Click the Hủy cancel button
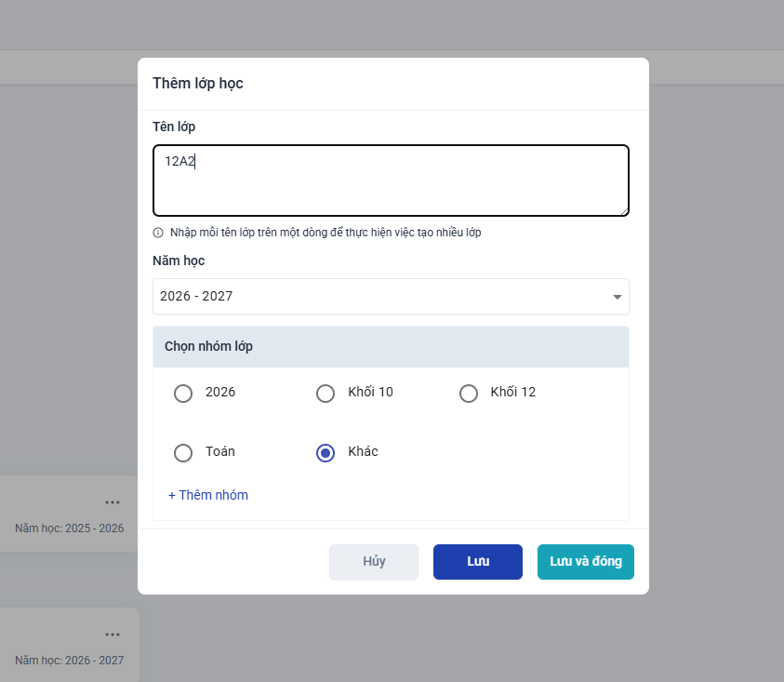 click(x=374, y=562)
